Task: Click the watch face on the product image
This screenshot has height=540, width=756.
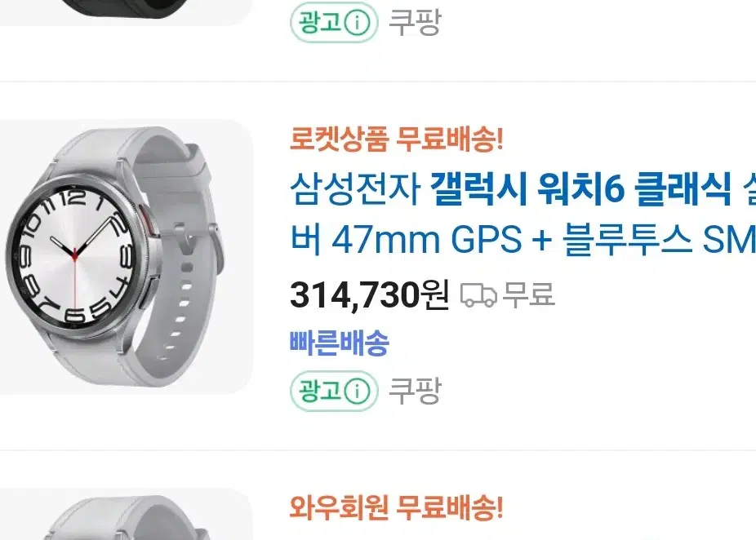Action: click(75, 254)
